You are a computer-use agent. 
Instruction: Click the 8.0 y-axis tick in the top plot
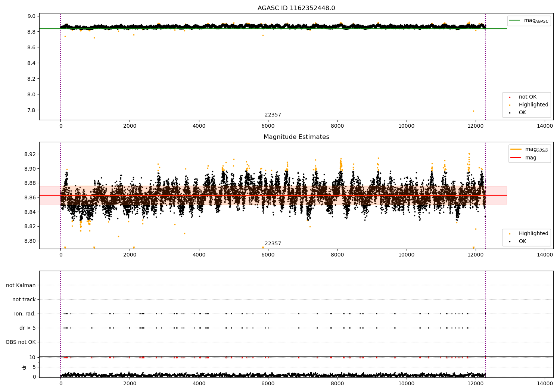tap(31, 94)
